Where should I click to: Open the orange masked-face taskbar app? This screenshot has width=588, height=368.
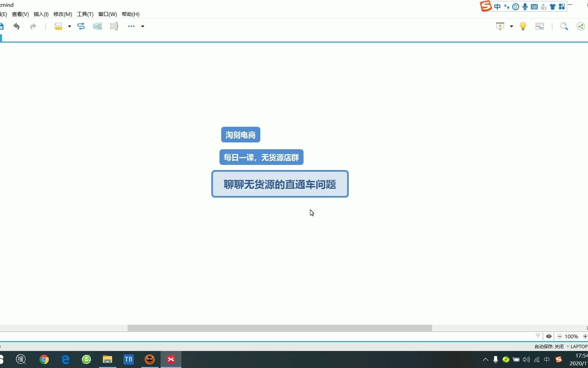tap(150, 359)
